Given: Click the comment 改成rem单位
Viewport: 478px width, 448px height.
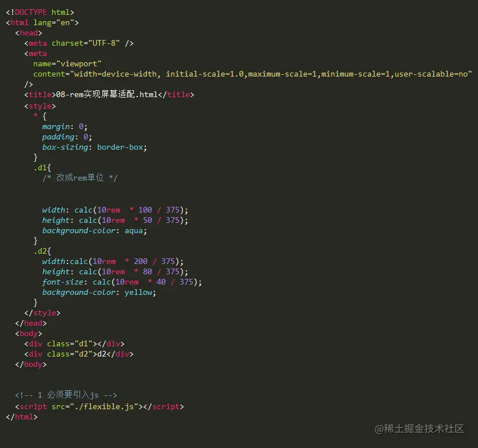Looking at the screenshot, I should click(80, 178).
